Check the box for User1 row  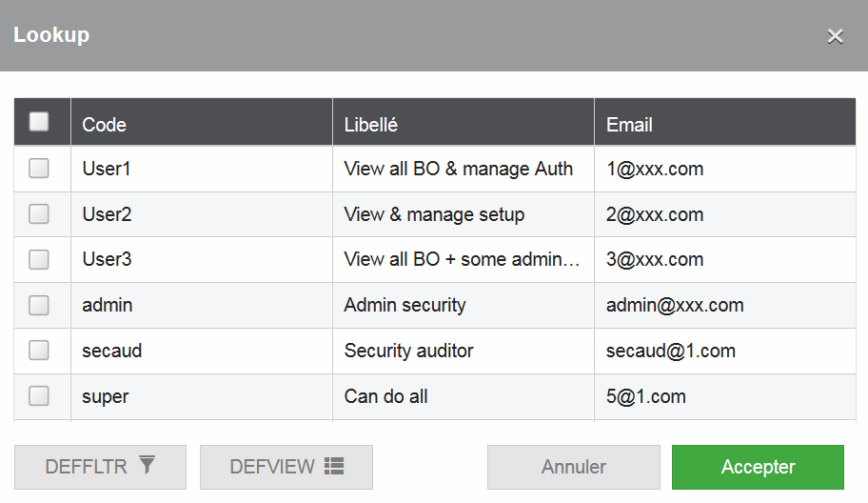[39, 169]
